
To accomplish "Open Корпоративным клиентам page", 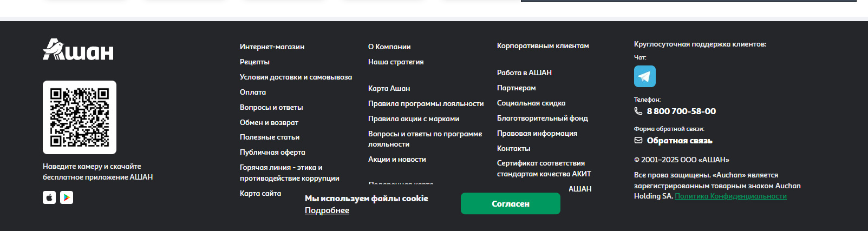I will pos(543,45).
